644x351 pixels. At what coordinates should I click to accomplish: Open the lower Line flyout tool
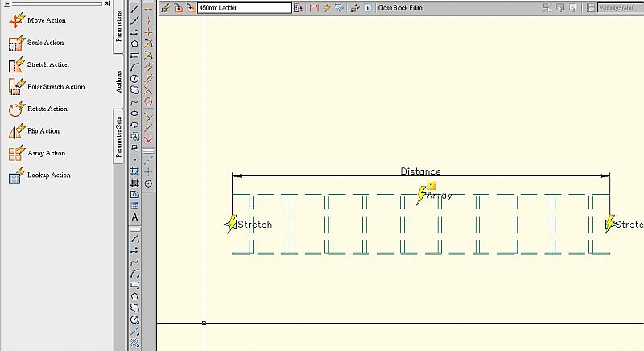(134, 238)
